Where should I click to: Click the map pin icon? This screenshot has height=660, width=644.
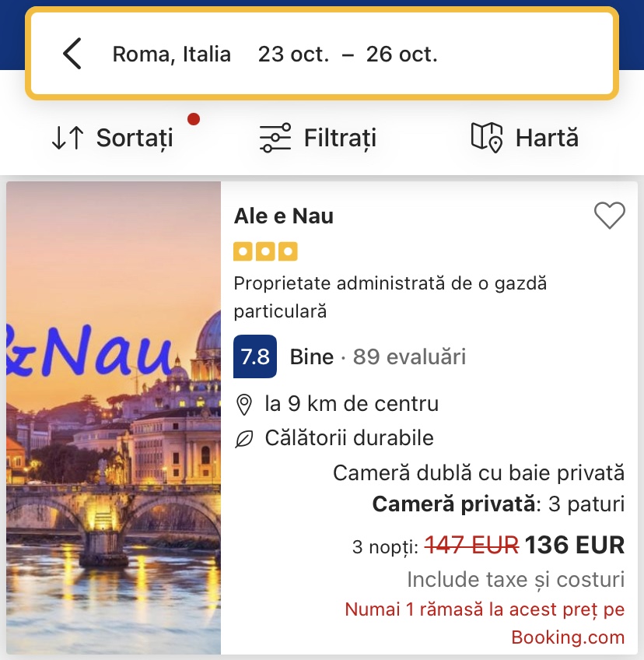(487, 138)
